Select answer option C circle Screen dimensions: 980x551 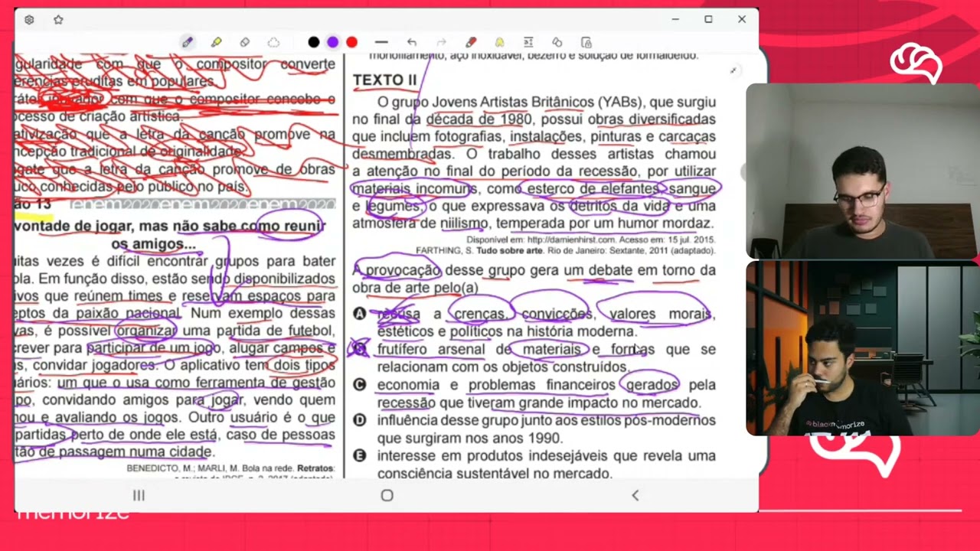(359, 384)
